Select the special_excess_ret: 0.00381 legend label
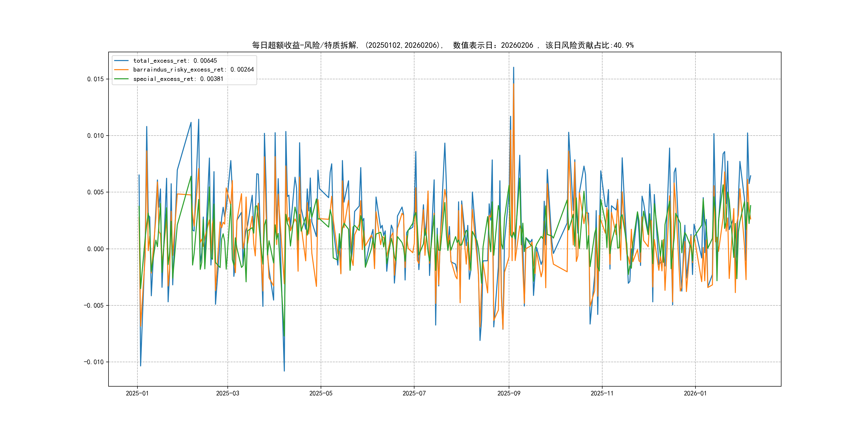Viewport: 868px width, 434px height. click(178, 79)
